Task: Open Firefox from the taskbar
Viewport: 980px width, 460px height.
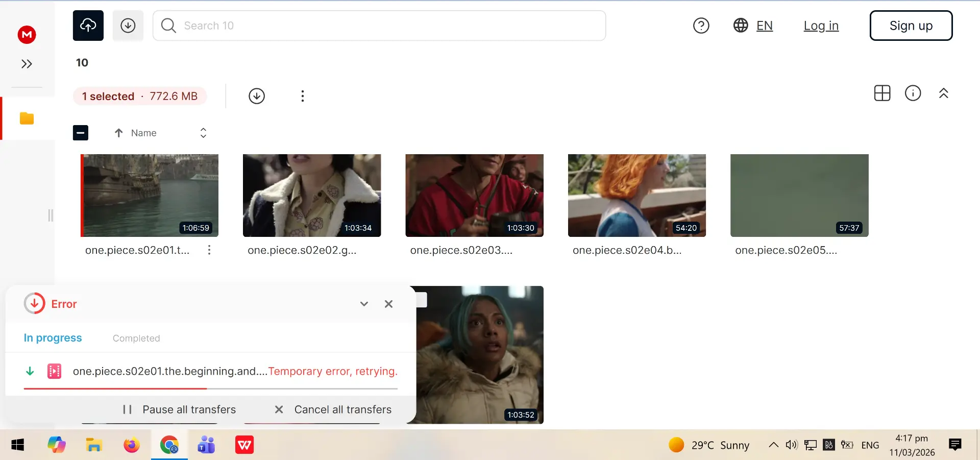Action: tap(132, 445)
